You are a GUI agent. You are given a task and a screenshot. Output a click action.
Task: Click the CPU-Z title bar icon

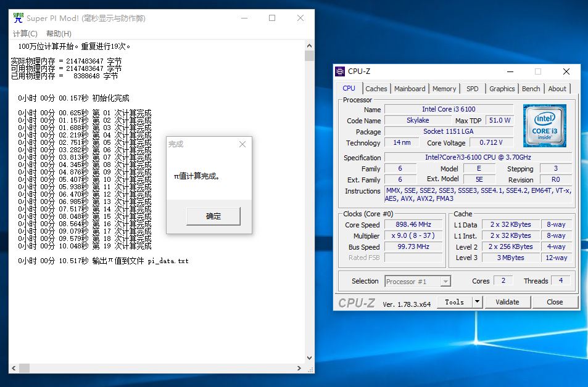[x=341, y=71]
